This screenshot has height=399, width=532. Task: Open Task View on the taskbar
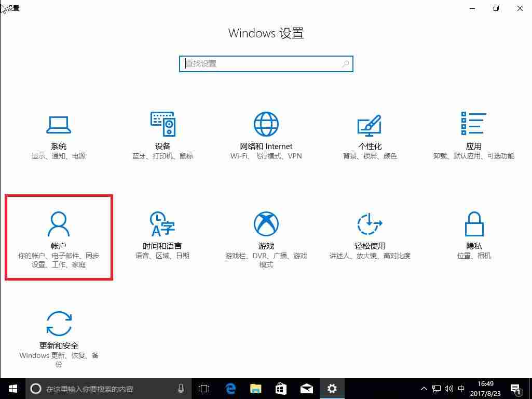204,389
